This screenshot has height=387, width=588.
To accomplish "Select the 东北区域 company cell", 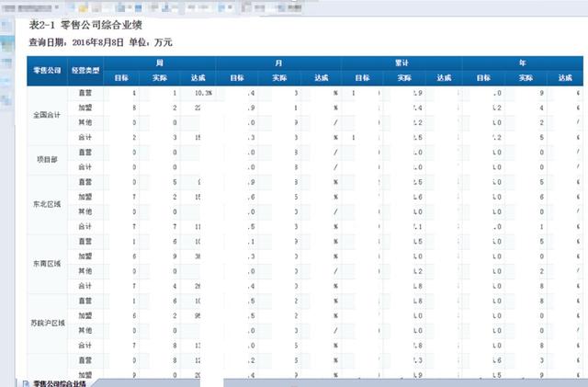I will click(x=47, y=204).
